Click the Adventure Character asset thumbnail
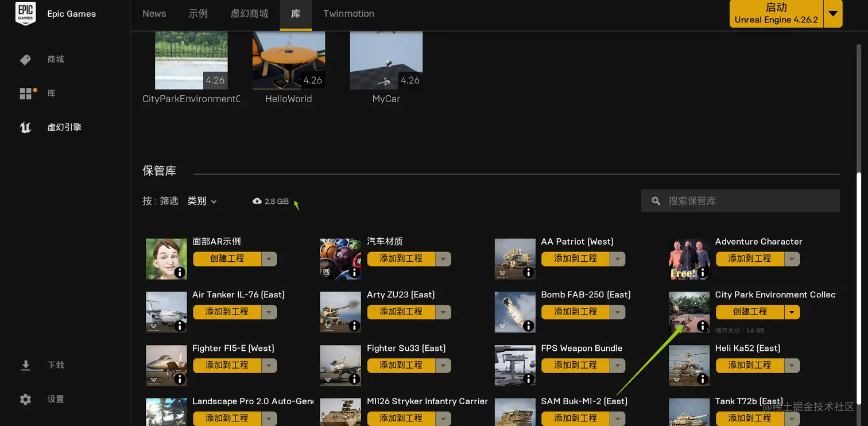The width and height of the screenshot is (868, 426). coord(689,259)
